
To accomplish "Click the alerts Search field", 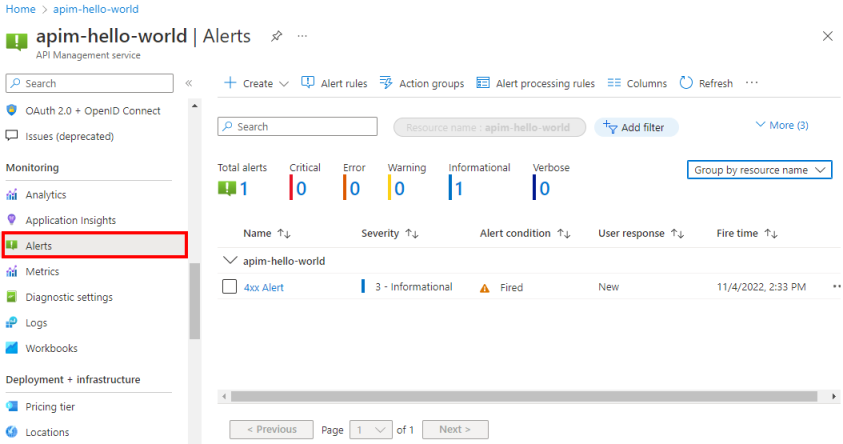I will coord(297,127).
